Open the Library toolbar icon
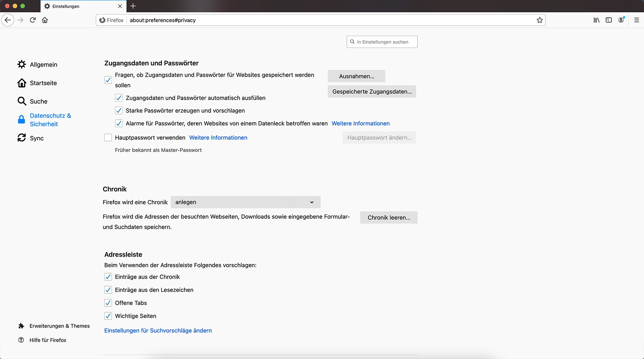The height and width of the screenshot is (359, 644). tap(596, 20)
